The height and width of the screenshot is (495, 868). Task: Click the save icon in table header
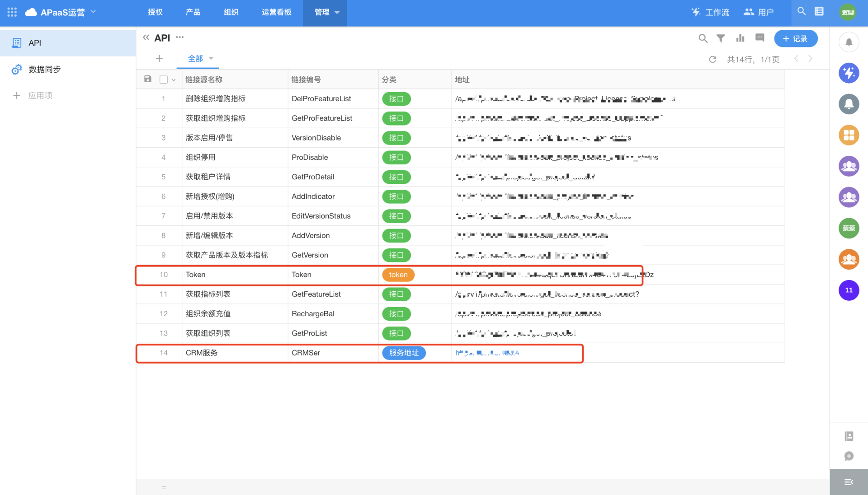[148, 79]
